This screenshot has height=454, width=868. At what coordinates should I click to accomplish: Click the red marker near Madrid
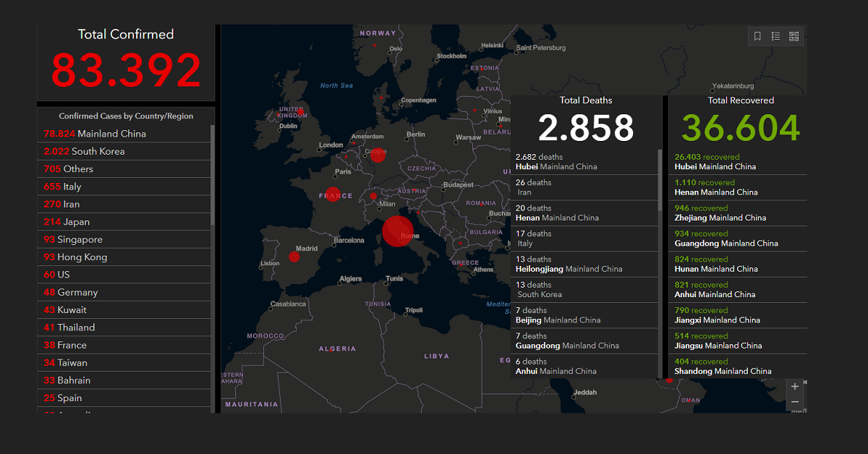click(294, 256)
